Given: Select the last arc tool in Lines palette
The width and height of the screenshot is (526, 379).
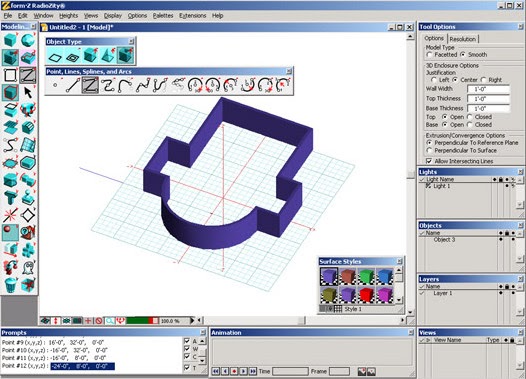Looking at the screenshot, I should coord(282,85).
